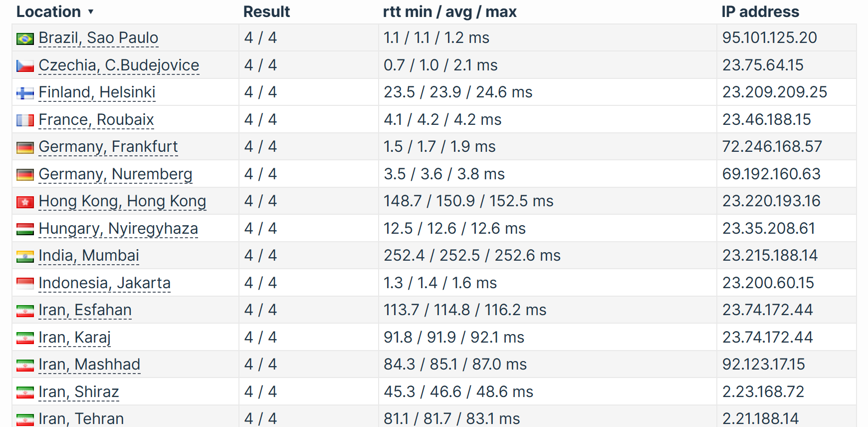Image resolution: width=868 pixels, height=427 pixels.
Task: Click the Brazil flag icon
Action: tap(25, 38)
